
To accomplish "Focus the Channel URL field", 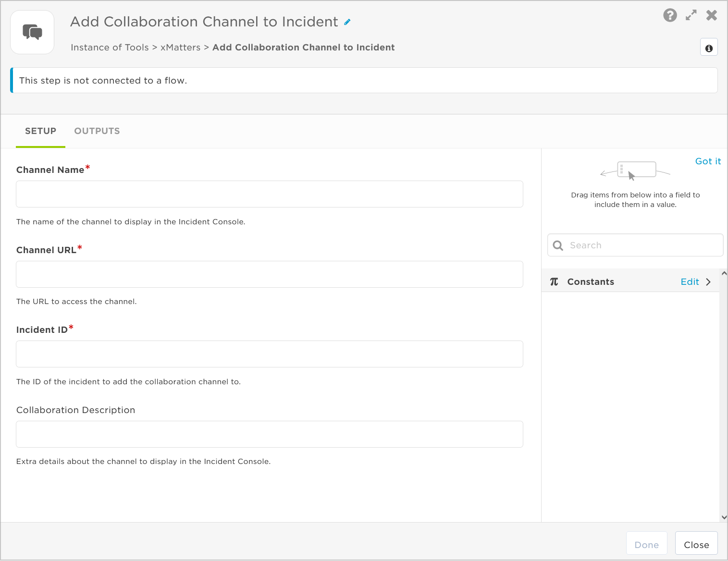I will [270, 274].
